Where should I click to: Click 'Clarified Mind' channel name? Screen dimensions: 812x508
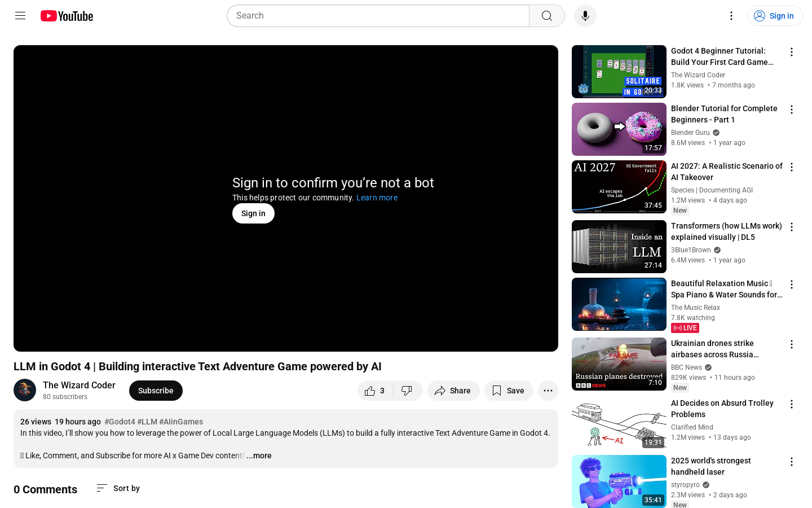pos(692,427)
